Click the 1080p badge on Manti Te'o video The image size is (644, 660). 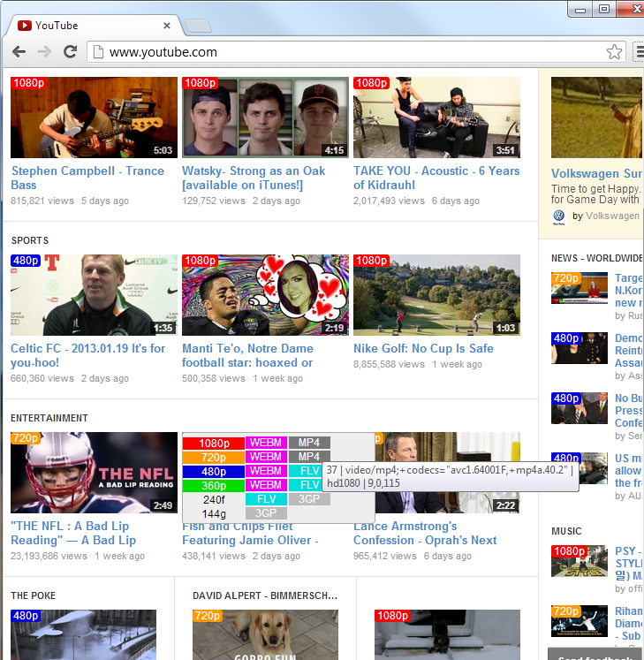200,261
